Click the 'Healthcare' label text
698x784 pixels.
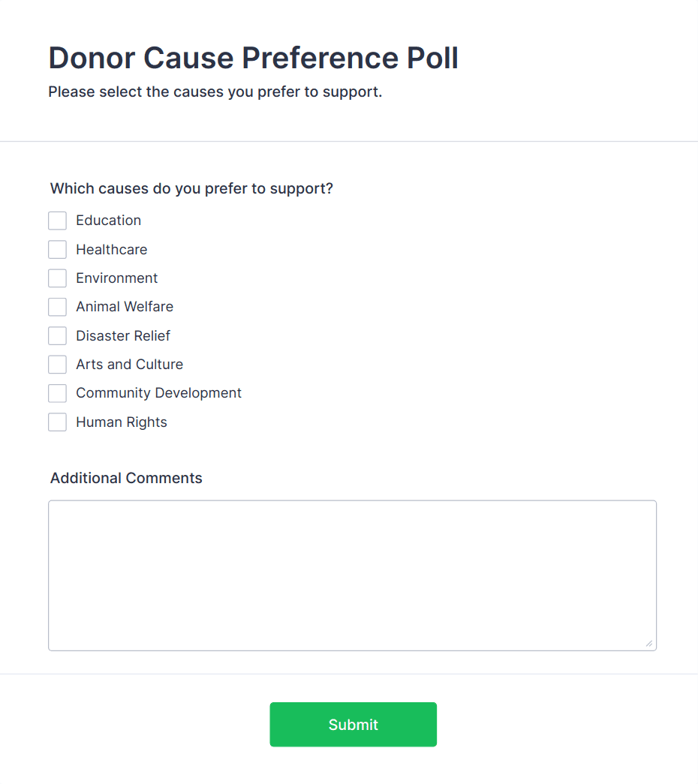(x=111, y=250)
